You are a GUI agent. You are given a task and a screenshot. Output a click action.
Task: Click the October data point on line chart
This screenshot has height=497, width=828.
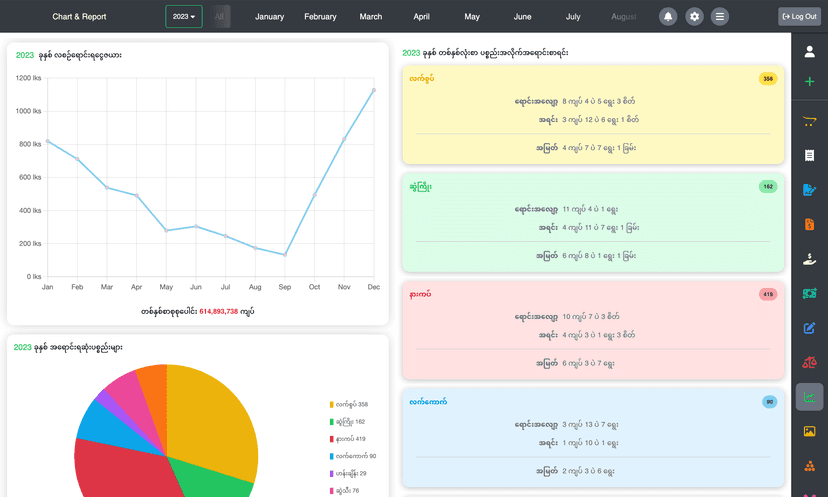tap(314, 195)
